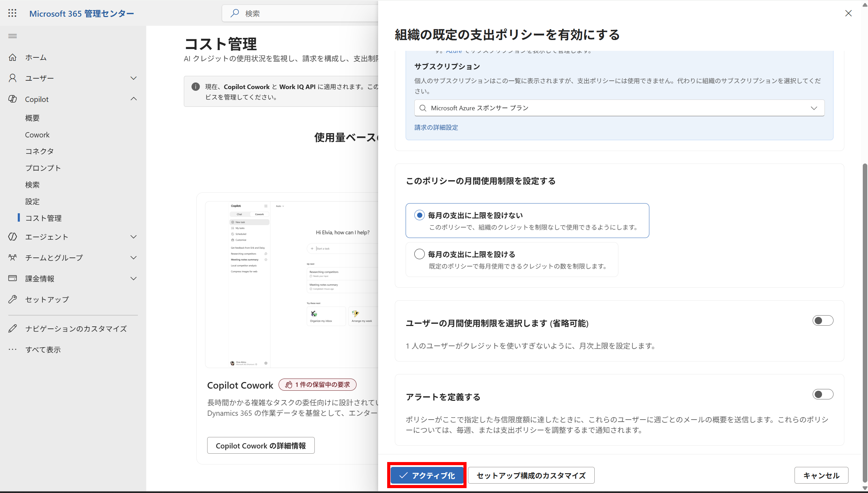Open 請求の詳細設定 link

pos(436,127)
